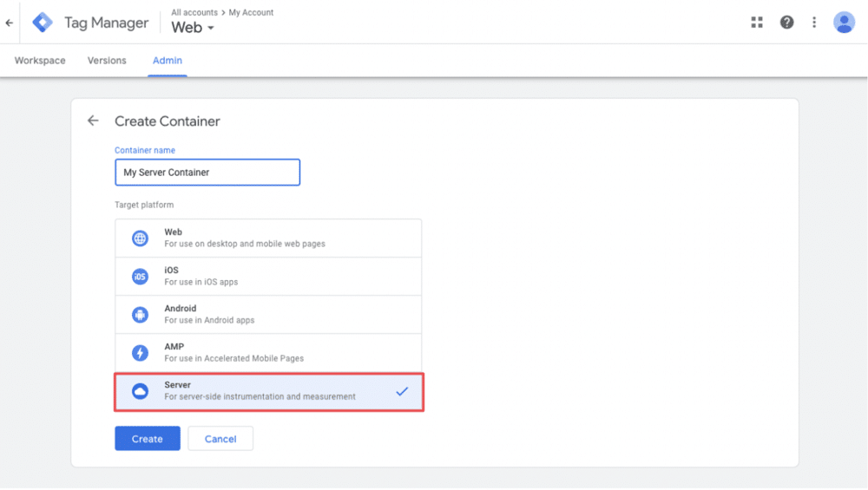
Task: Click 'For use in iOS apps' description
Action: [201, 282]
